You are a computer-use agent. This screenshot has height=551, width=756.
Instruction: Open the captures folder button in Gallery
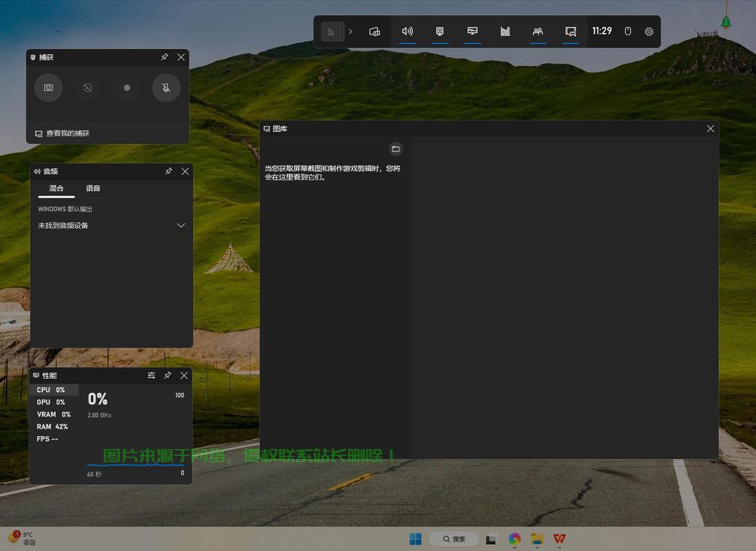396,149
